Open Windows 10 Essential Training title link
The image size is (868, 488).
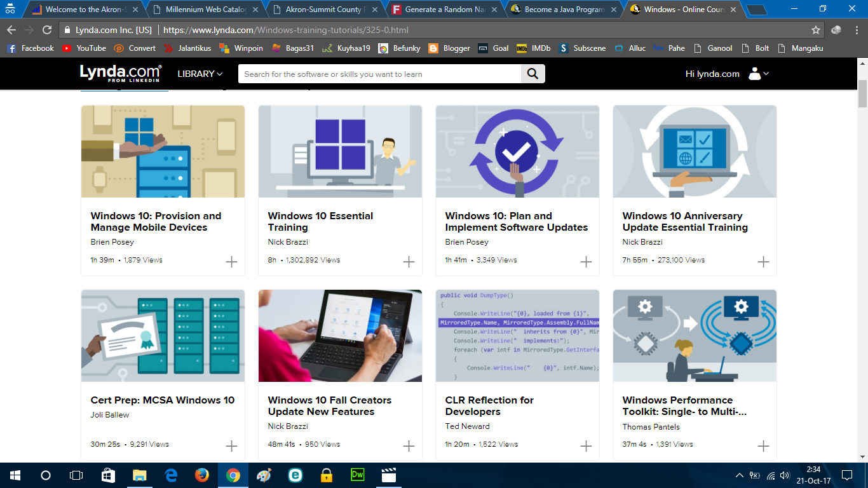(x=320, y=222)
